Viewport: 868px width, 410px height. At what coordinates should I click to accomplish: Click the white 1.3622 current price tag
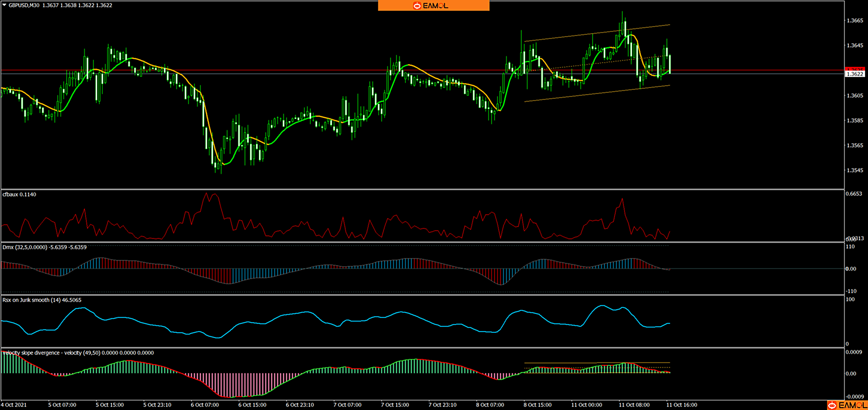pos(855,74)
